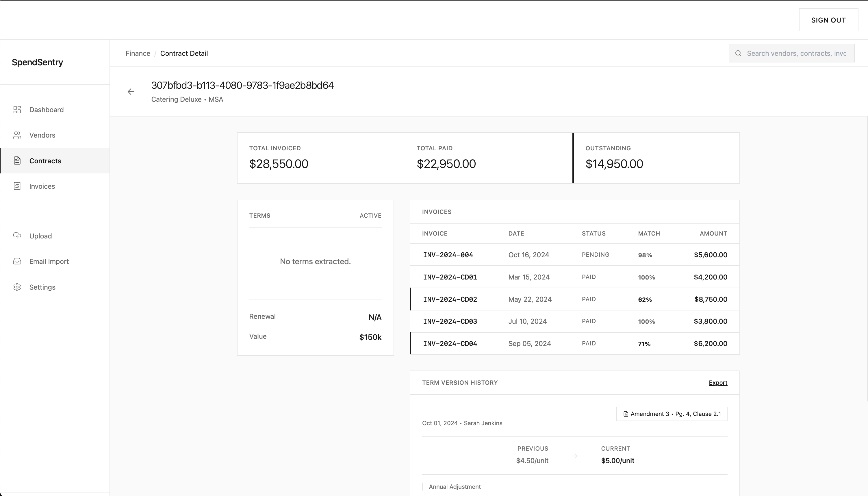This screenshot has width=868, height=496.
Task: Open the Upload panel icon
Action: [x=17, y=236]
